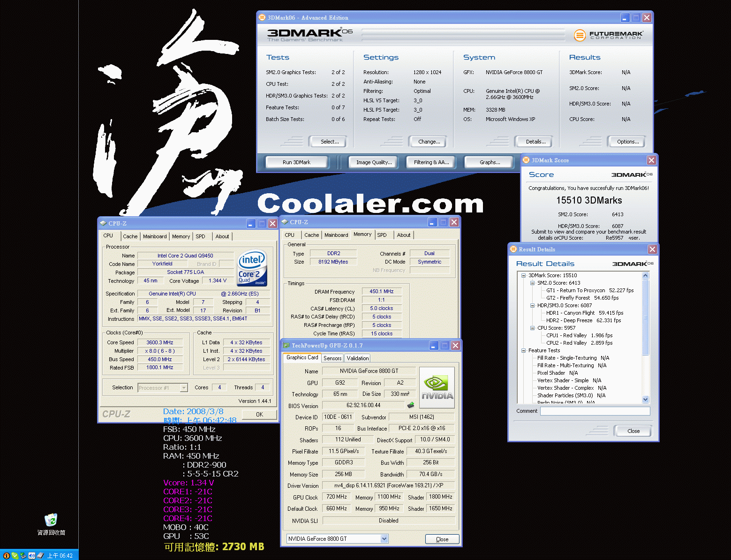Click the Result Details scrollbar thumb
Image resolution: width=731 pixels, height=560 pixels.
click(x=646, y=317)
